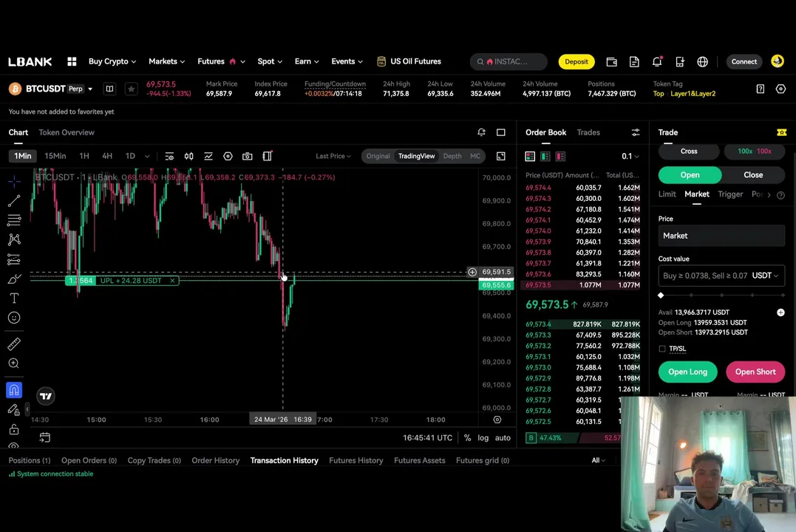Switch to Trades tab in order book
Screen dimensions: 796x532
coord(588,132)
